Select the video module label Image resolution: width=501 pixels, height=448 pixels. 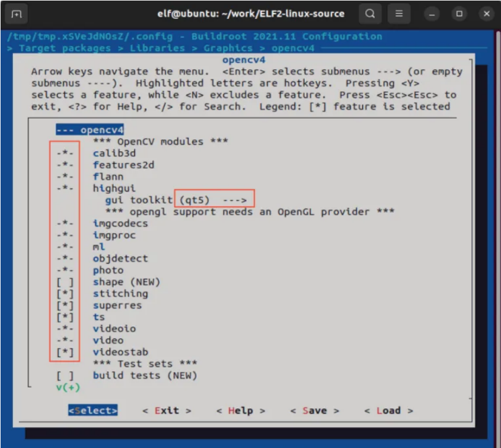pyautogui.click(x=108, y=340)
